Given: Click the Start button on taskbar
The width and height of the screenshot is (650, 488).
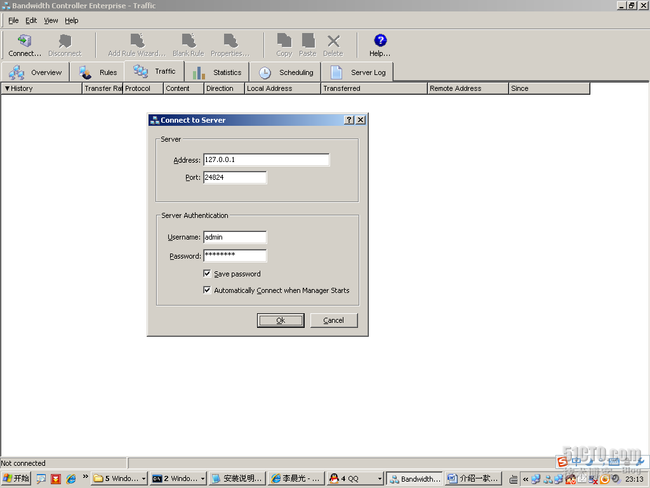Looking at the screenshot, I should click(x=16, y=478).
